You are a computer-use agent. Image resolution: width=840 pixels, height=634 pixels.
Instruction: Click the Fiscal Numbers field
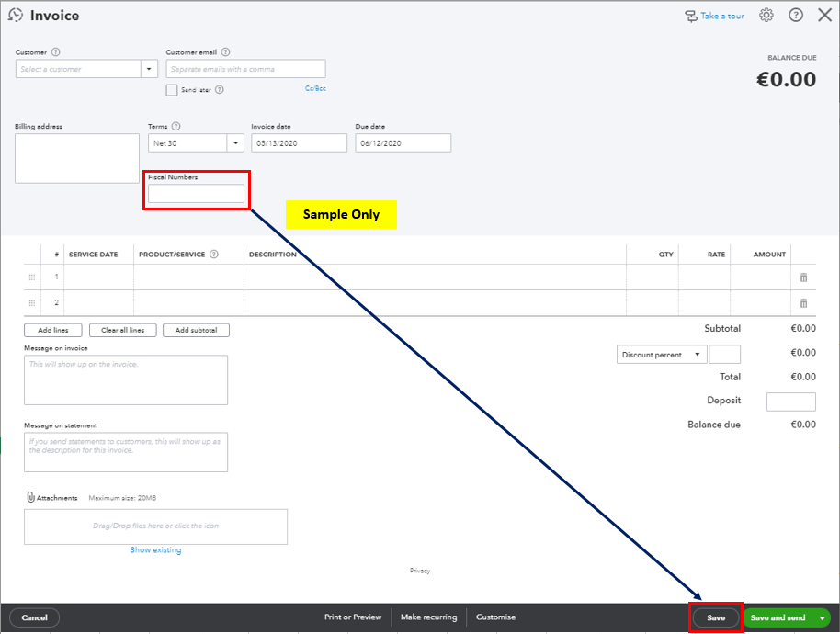pos(196,193)
